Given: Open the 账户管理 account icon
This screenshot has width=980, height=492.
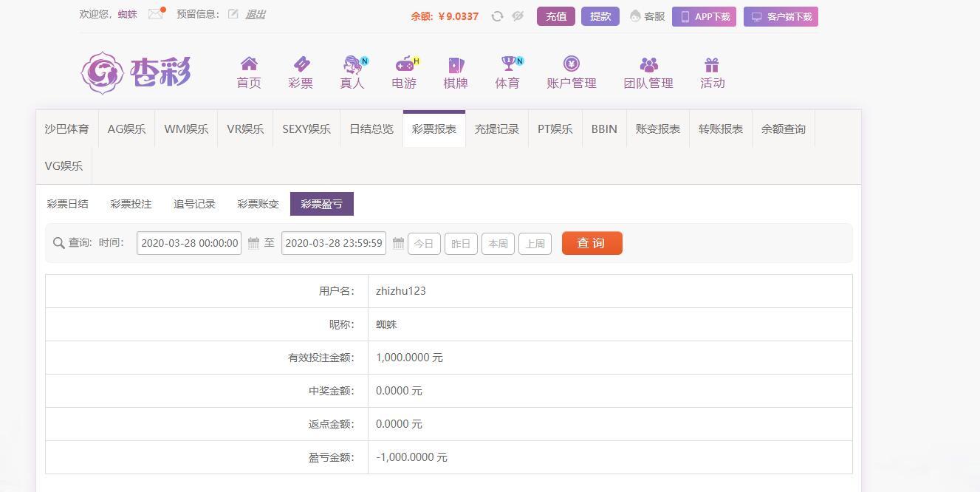Looking at the screenshot, I should pos(571,64).
